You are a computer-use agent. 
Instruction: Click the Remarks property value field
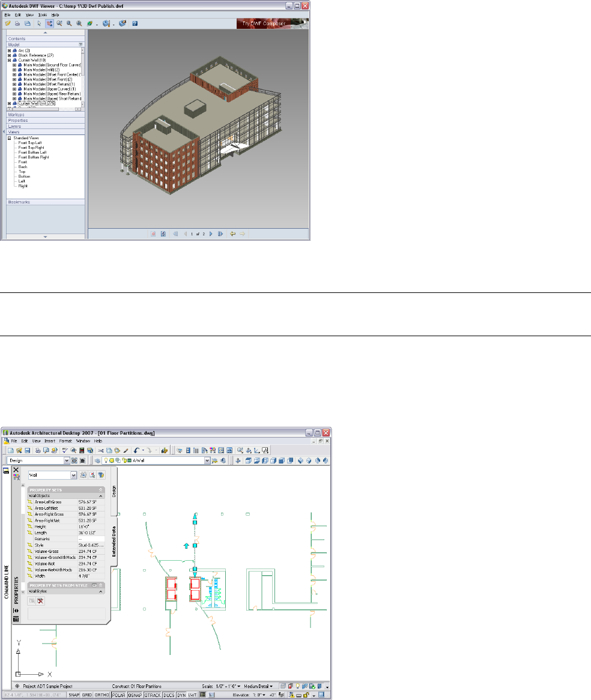tap(91, 539)
